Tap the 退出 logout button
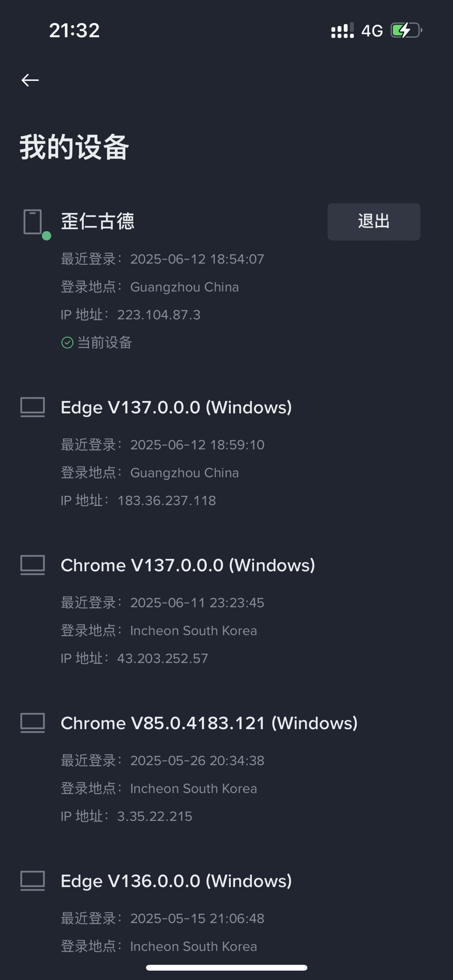 pyautogui.click(x=374, y=221)
